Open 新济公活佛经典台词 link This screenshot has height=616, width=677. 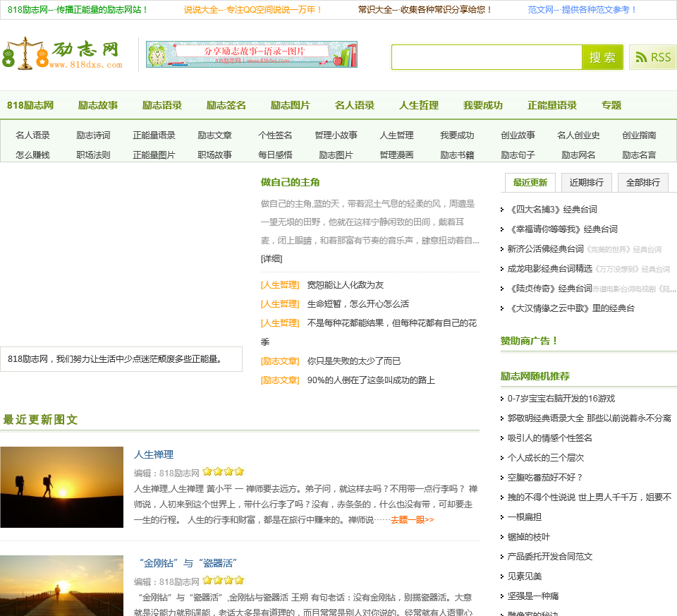(545, 249)
